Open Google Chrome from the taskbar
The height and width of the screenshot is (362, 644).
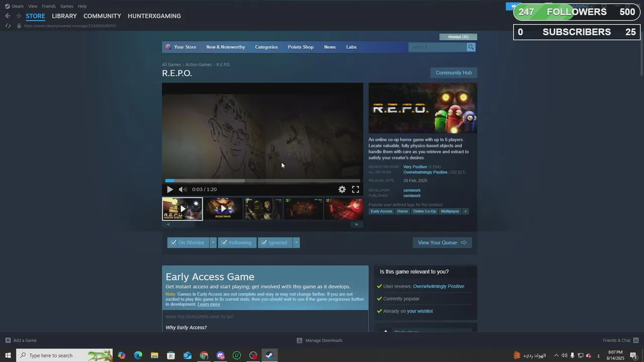tap(204, 355)
